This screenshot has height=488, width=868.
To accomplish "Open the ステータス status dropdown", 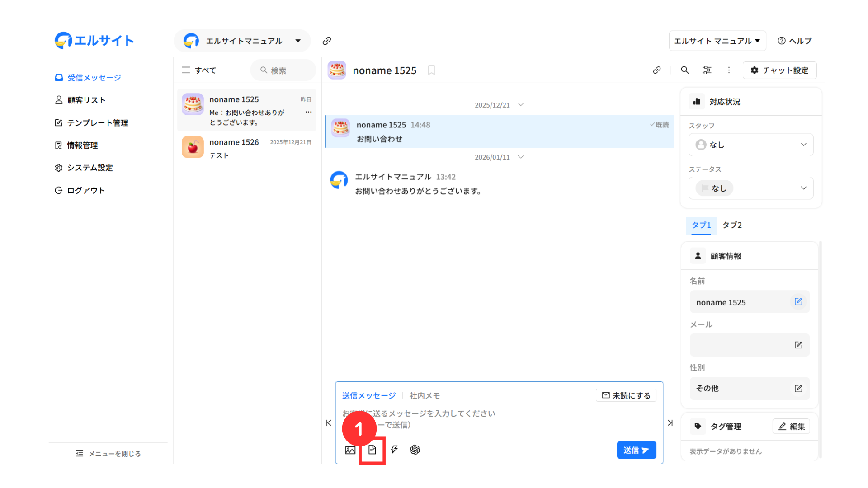I will tap(750, 188).
